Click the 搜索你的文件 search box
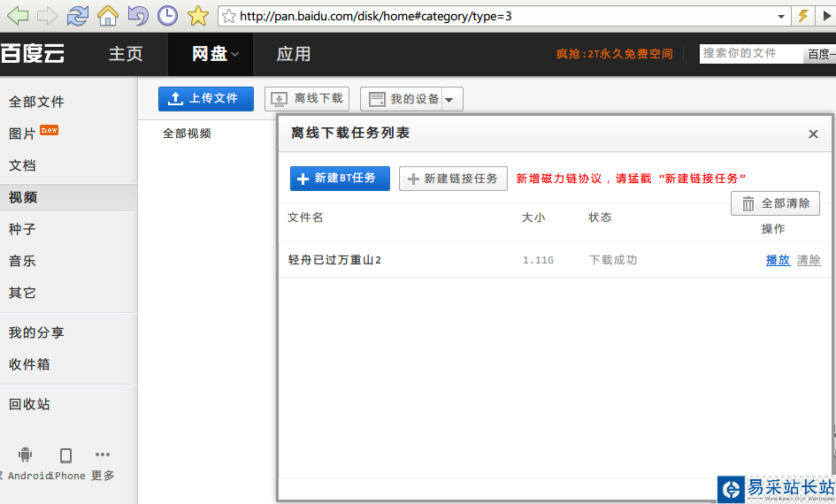836x504 pixels. click(751, 54)
